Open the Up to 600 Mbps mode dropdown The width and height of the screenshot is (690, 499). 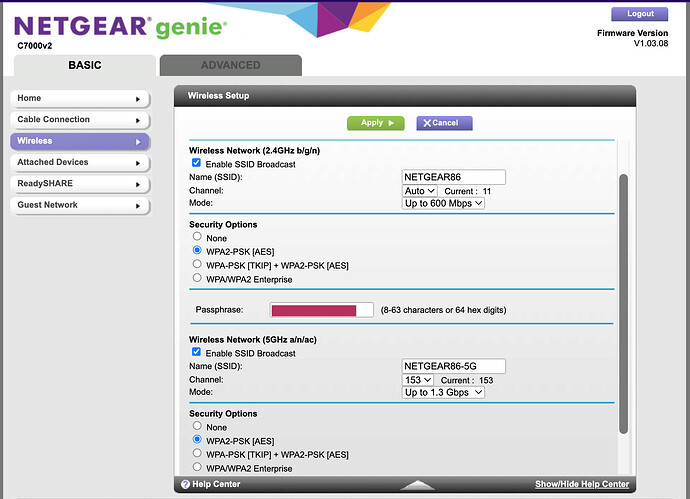(x=443, y=203)
